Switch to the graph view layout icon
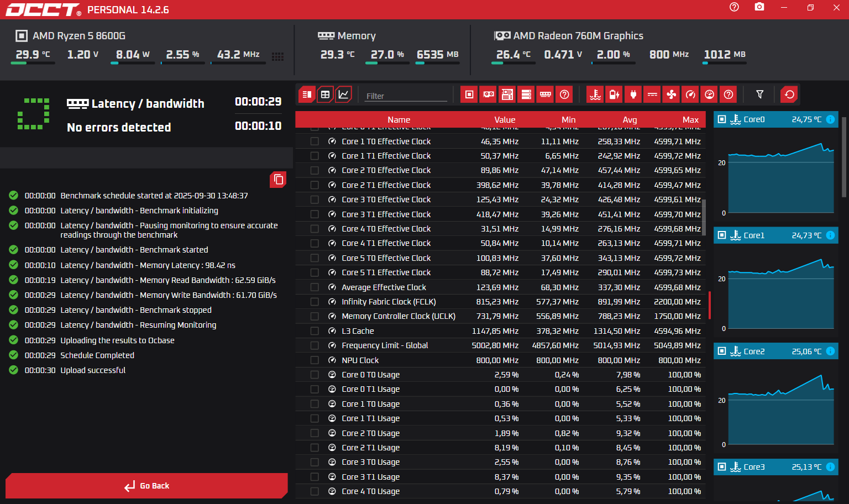849x504 pixels. [343, 95]
